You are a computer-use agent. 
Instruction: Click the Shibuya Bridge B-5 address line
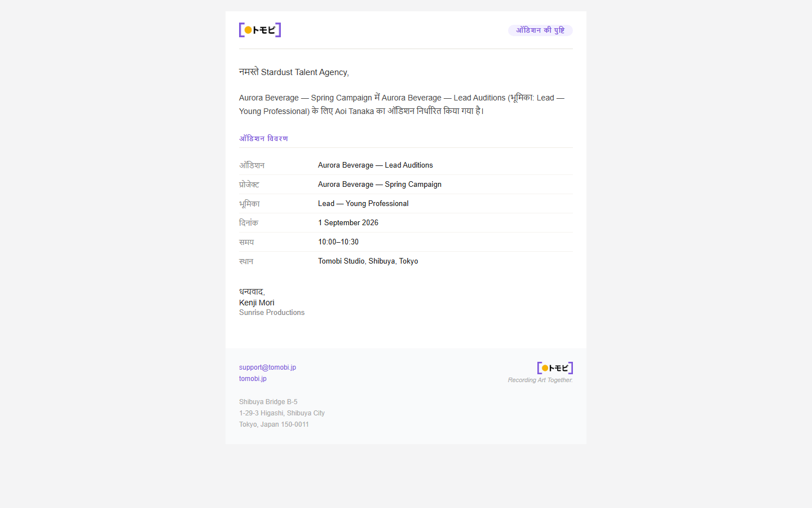point(268,402)
